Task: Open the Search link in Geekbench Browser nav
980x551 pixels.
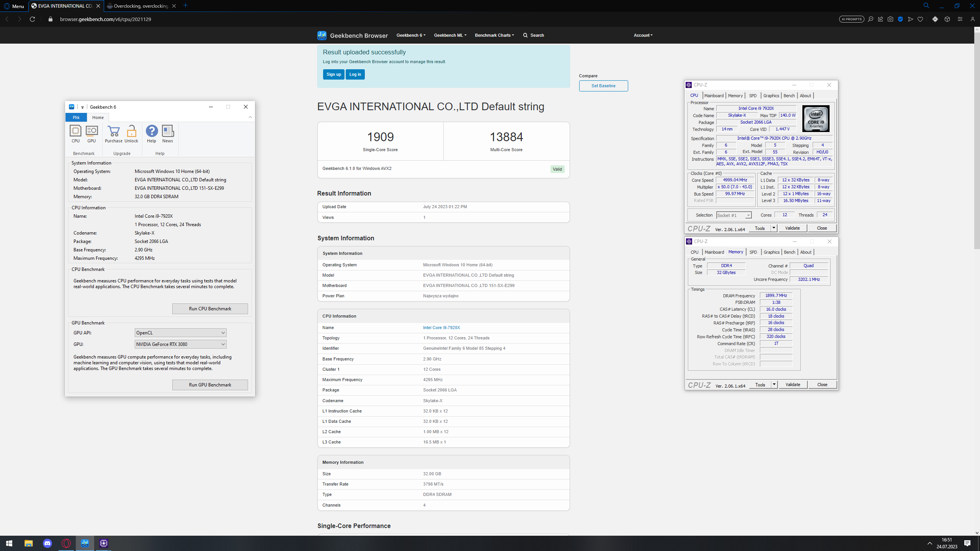Action: point(534,35)
